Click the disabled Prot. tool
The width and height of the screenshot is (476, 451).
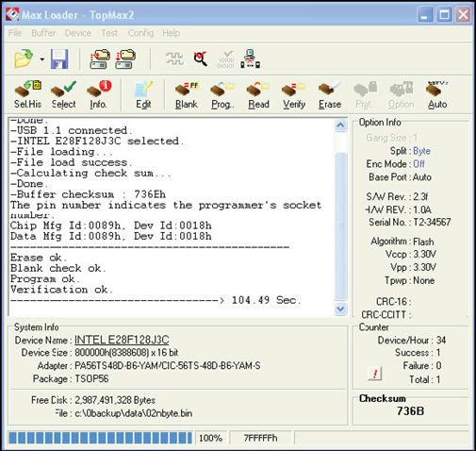[365, 94]
